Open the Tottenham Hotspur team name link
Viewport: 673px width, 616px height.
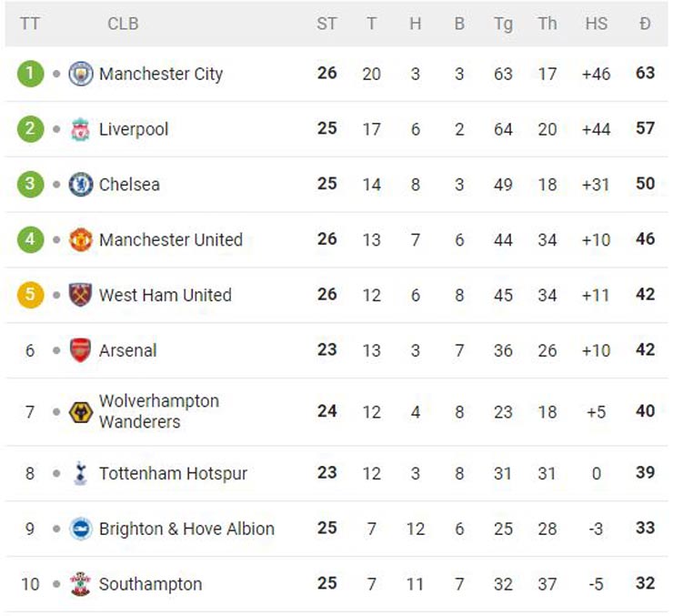coord(173,473)
